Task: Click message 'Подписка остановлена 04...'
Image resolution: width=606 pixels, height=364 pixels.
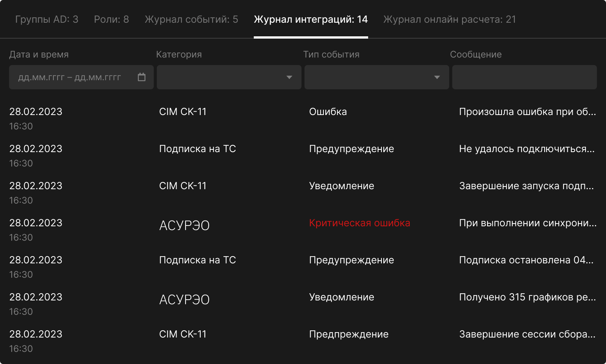Action: pyautogui.click(x=526, y=260)
